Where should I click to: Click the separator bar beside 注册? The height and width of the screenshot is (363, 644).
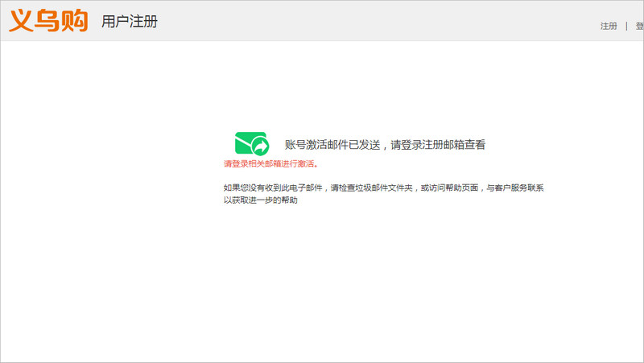(626, 26)
